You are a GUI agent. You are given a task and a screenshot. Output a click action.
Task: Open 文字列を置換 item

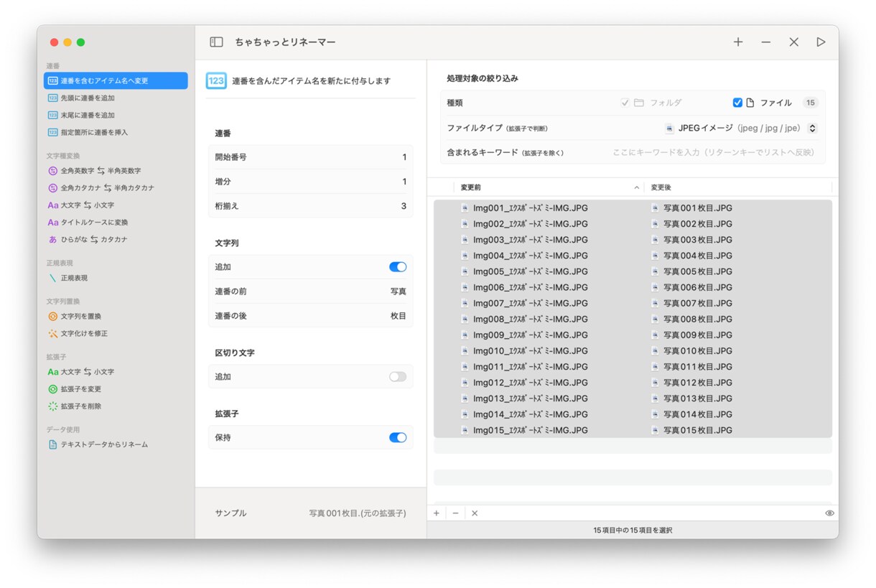[x=116, y=317]
